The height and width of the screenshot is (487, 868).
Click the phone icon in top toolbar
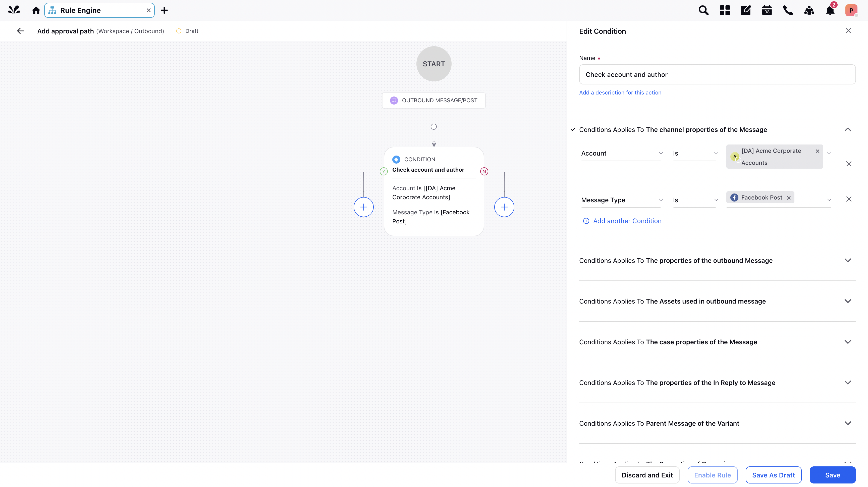[x=788, y=10]
